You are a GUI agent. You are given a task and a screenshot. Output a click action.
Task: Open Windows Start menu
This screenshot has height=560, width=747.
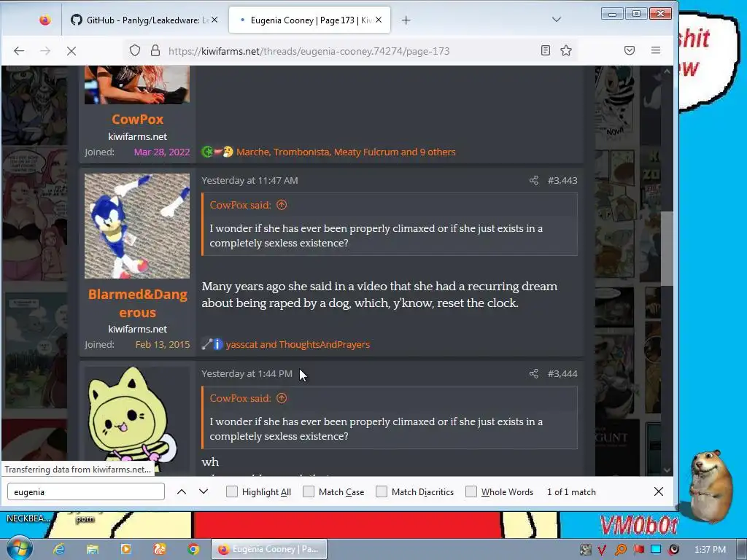click(18, 548)
